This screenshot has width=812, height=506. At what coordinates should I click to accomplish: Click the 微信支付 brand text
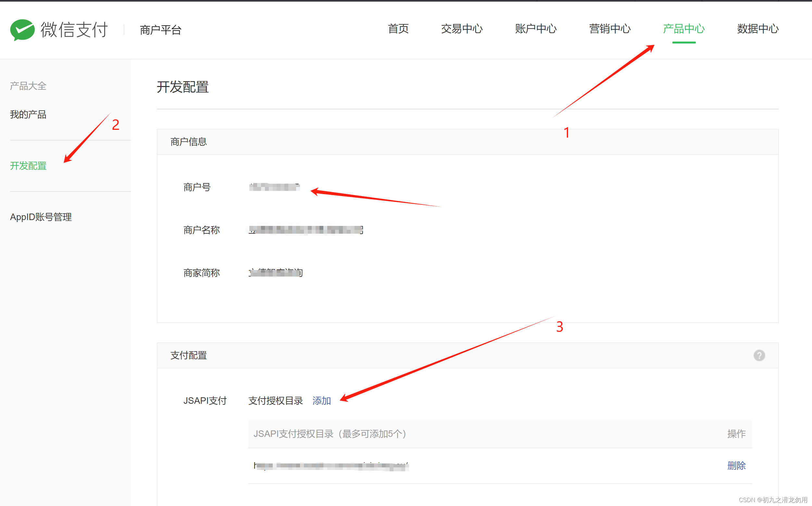pos(74,30)
